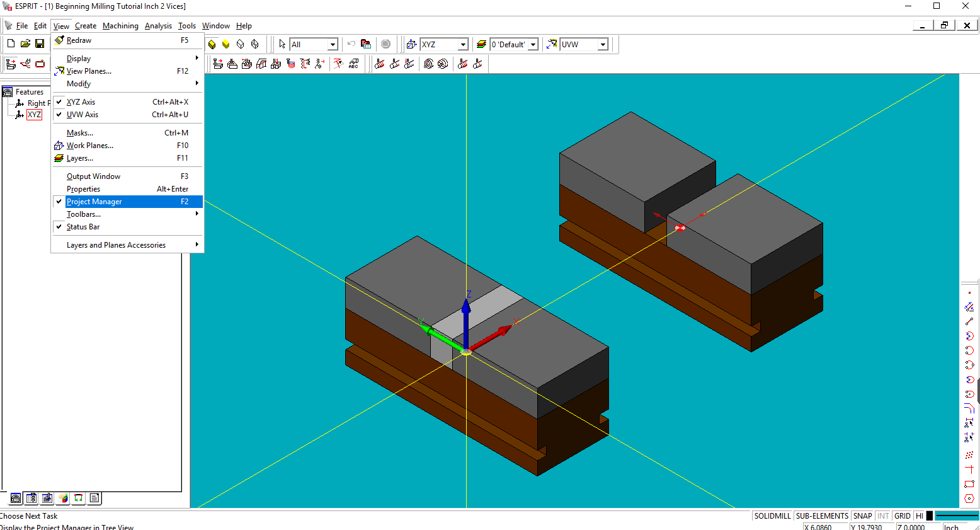This screenshot has height=530, width=980.
Task: Choose Work Planes from View menu
Action: coord(127,146)
